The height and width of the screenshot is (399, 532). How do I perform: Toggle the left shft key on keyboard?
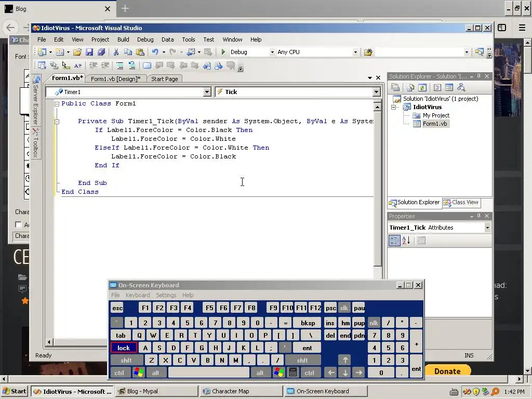127,361
